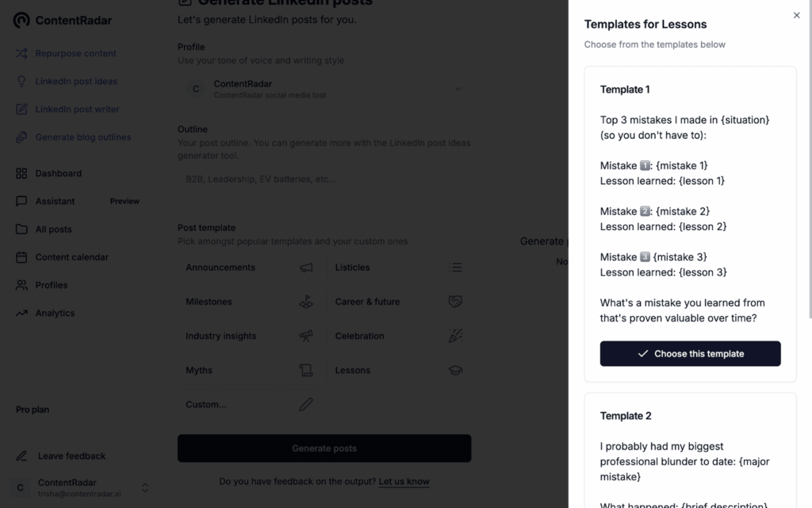
Task: Open the LinkedIn post writer
Action: (x=77, y=109)
